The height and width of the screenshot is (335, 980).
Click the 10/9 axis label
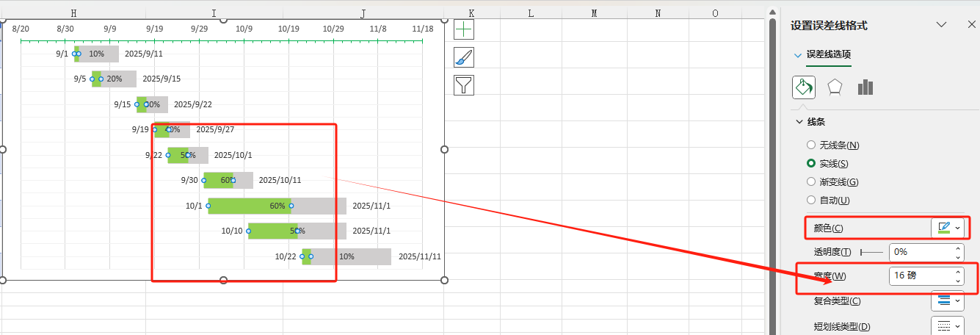pos(244,28)
